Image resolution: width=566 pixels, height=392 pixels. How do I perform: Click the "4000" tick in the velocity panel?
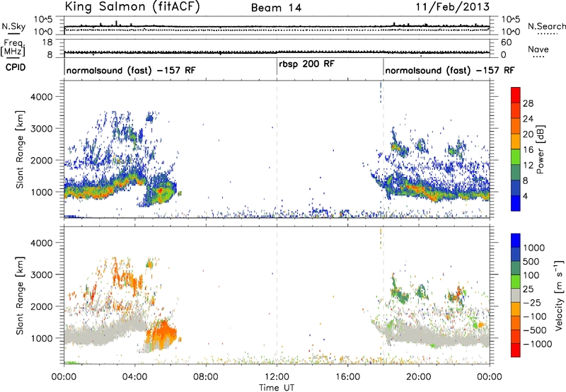(x=41, y=243)
